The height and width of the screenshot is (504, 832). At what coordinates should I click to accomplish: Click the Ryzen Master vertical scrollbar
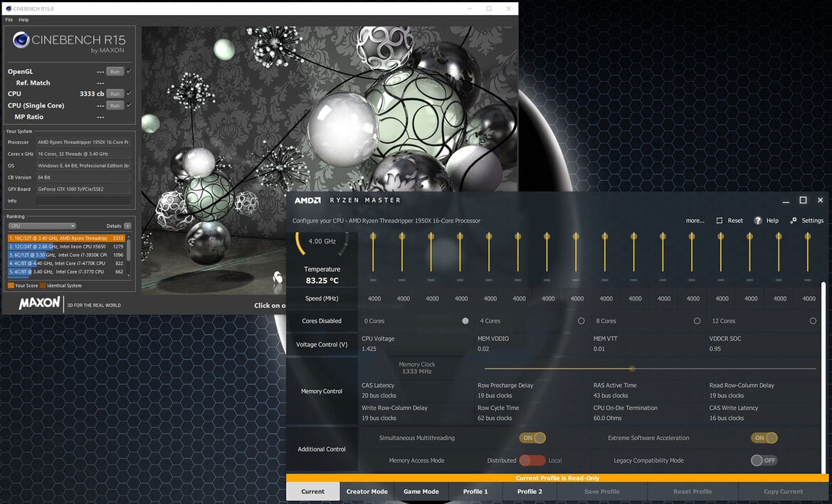pos(823,377)
